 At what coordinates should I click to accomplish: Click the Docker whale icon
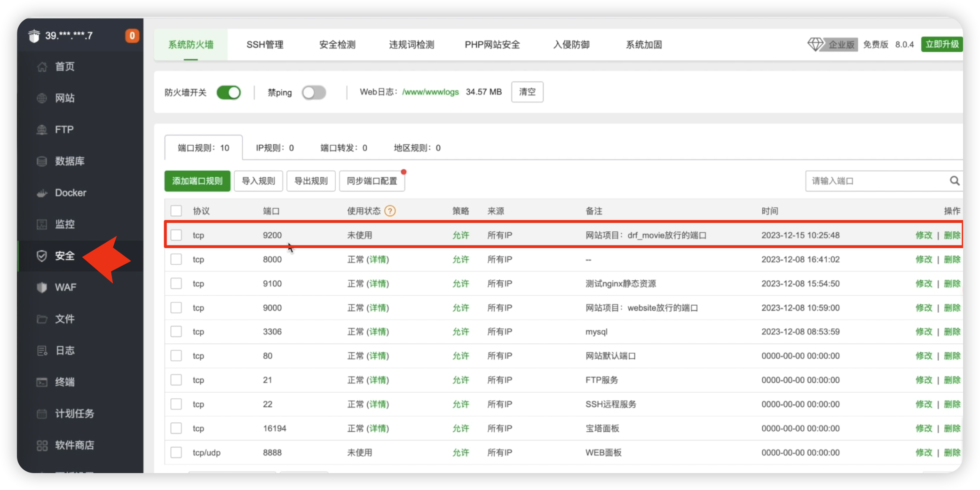point(42,193)
